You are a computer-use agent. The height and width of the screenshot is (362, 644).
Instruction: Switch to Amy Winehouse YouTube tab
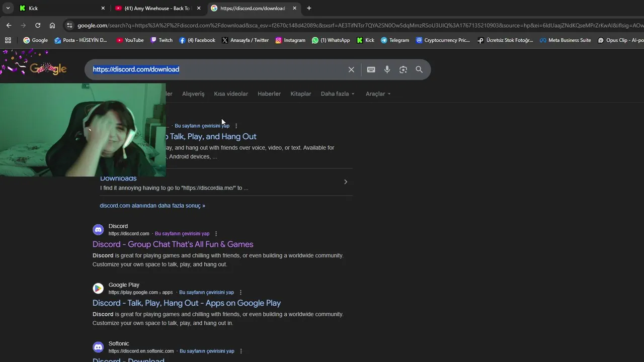(157, 8)
